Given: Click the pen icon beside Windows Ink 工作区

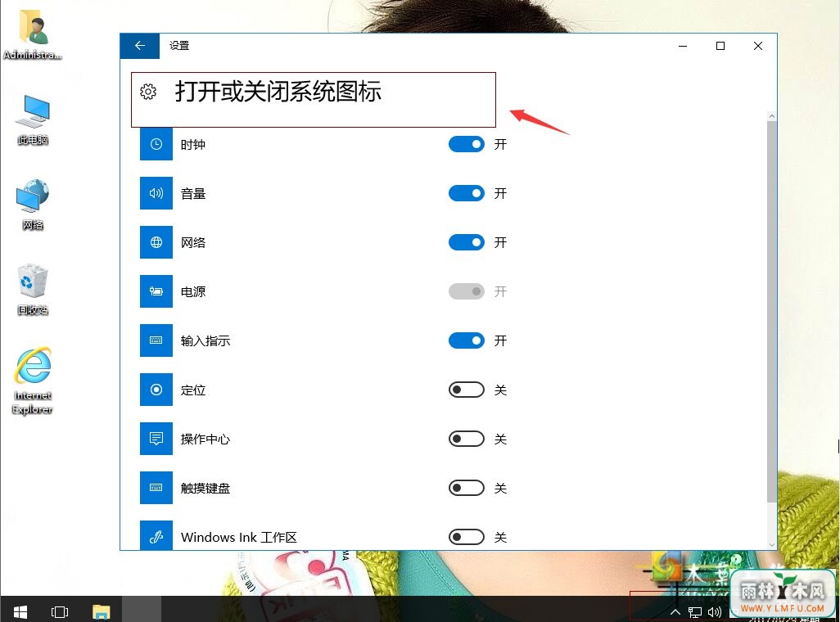Looking at the screenshot, I should [156, 536].
